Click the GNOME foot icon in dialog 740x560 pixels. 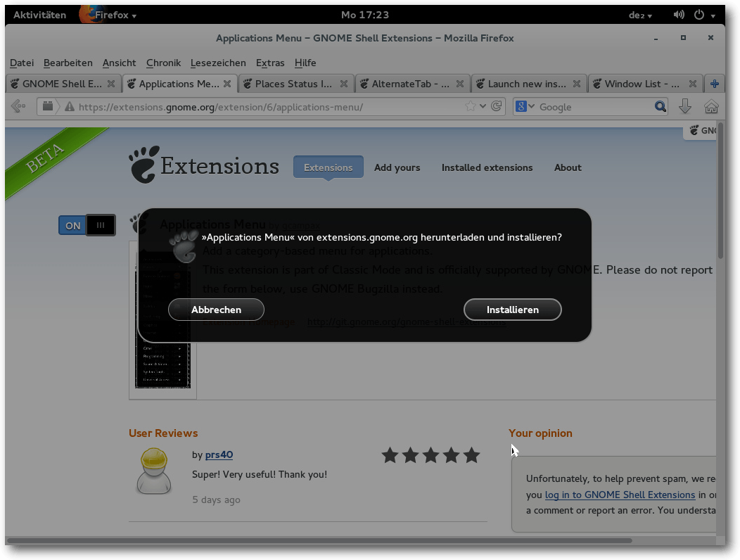184,246
